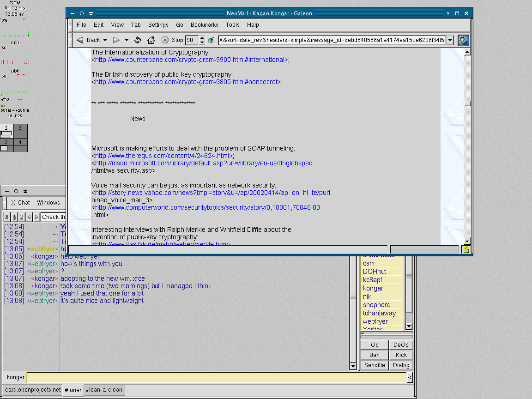The width and height of the screenshot is (532, 399).
Task: Open the theregus.com SOAP tunneling link
Action: 164,156
